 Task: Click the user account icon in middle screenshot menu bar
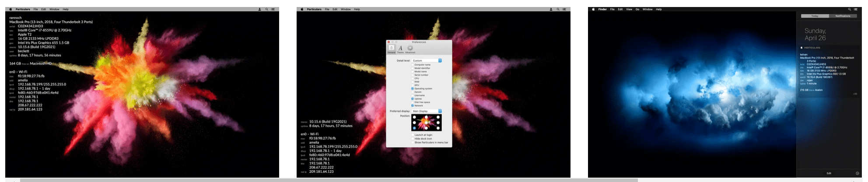[x=551, y=9]
